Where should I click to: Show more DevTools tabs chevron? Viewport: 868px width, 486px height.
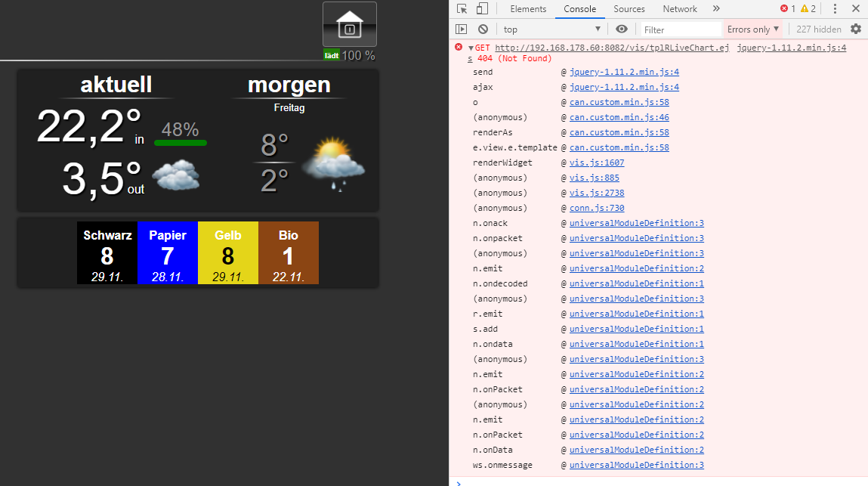[x=716, y=9]
